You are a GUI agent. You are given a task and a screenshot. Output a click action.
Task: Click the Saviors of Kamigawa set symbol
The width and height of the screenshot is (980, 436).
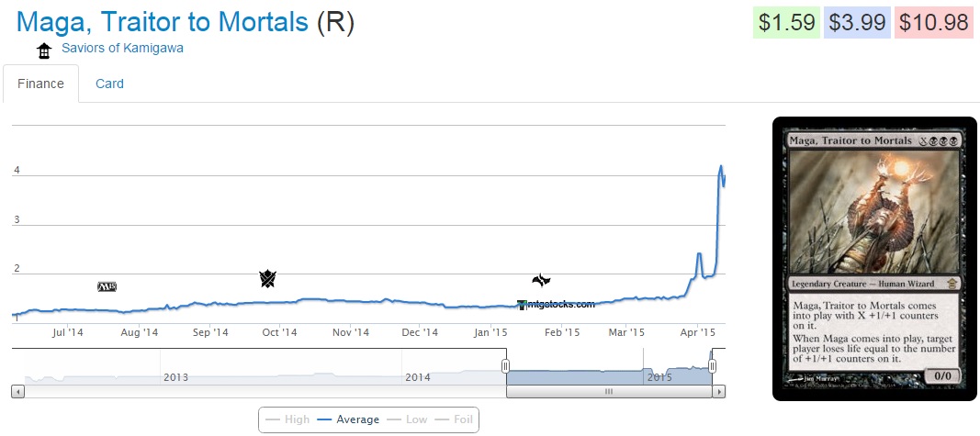(43, 50)
